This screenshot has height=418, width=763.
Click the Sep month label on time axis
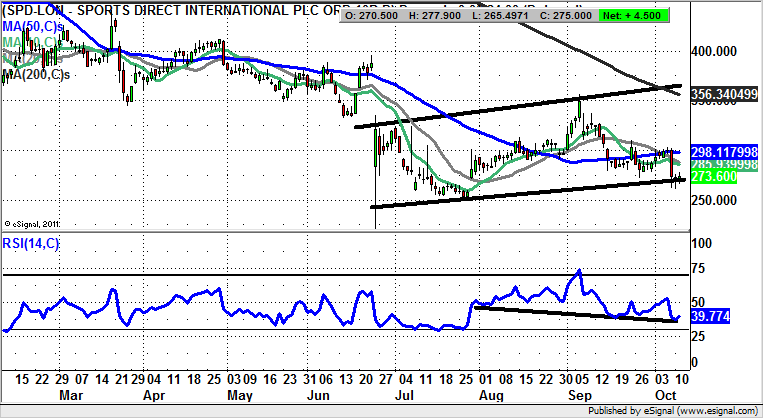[581, 395]
